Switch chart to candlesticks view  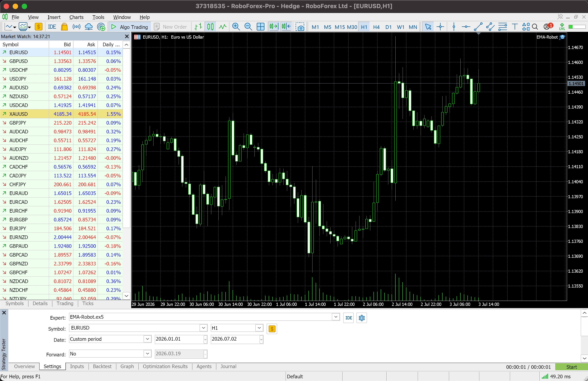click(210, 27)
